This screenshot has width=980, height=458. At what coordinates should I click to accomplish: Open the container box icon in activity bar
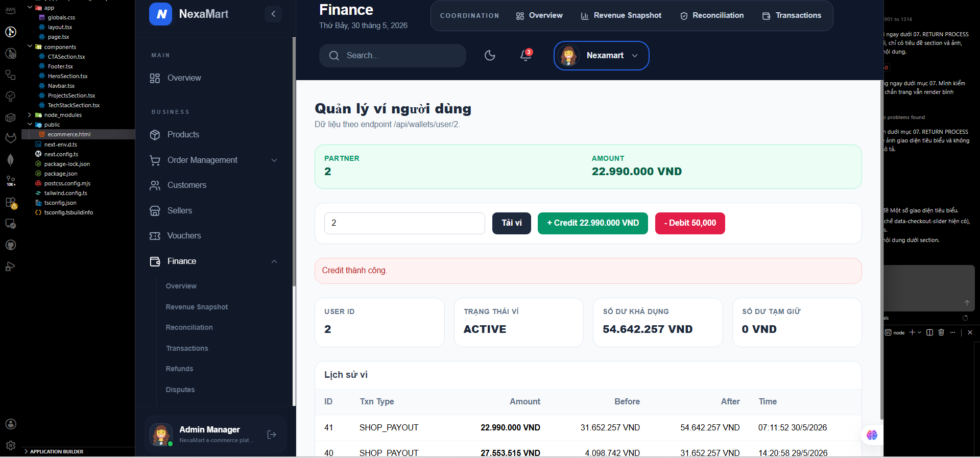(10, 117)
